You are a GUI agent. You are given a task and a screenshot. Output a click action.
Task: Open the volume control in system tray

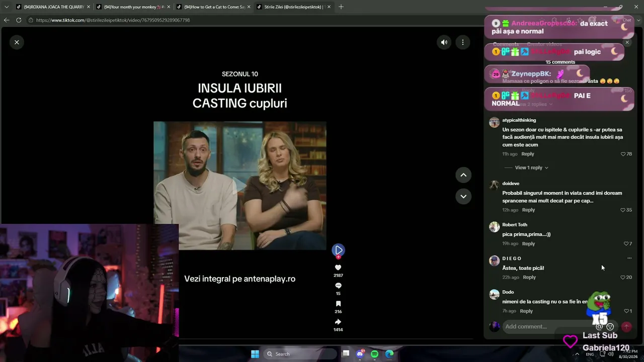coord(610,354)
